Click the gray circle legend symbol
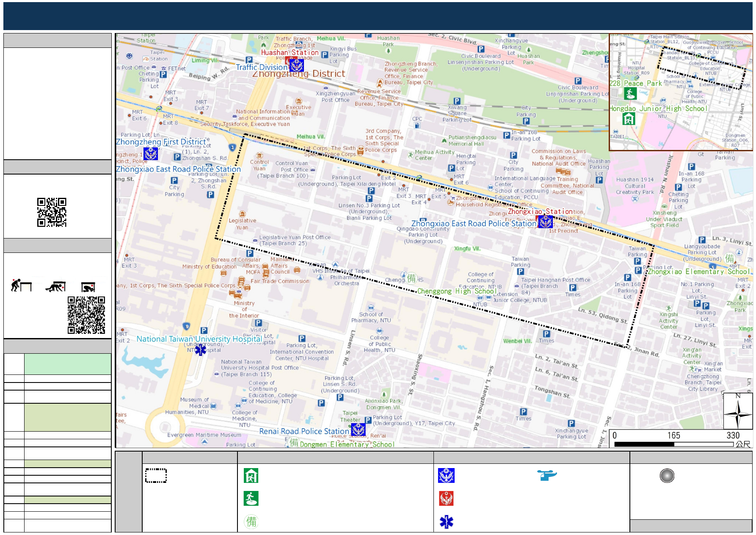Image resolution: width=756 pixels, height=535 pixels. pyautogui.click(x=667, y=476)
